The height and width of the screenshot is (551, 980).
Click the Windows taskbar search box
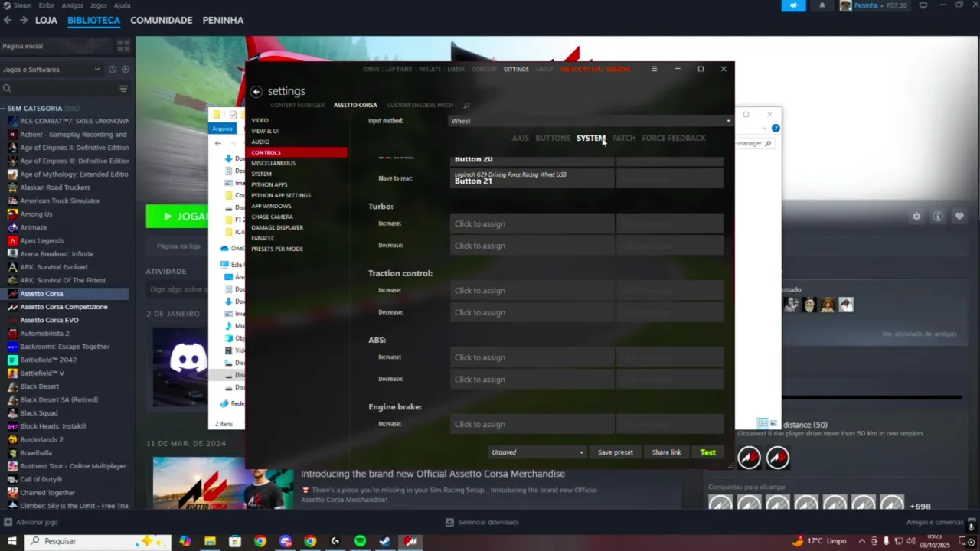[x=100, y=541]
